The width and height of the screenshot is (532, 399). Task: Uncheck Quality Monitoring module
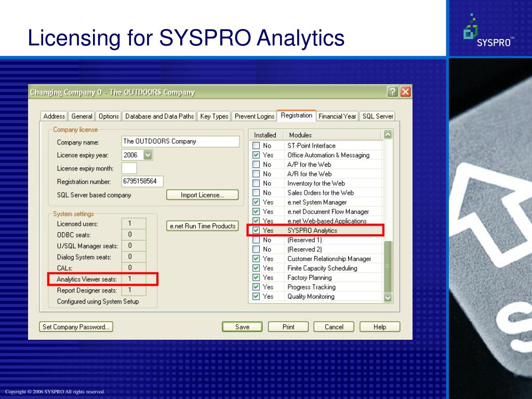pyautogui.click(x=256, y=297)
